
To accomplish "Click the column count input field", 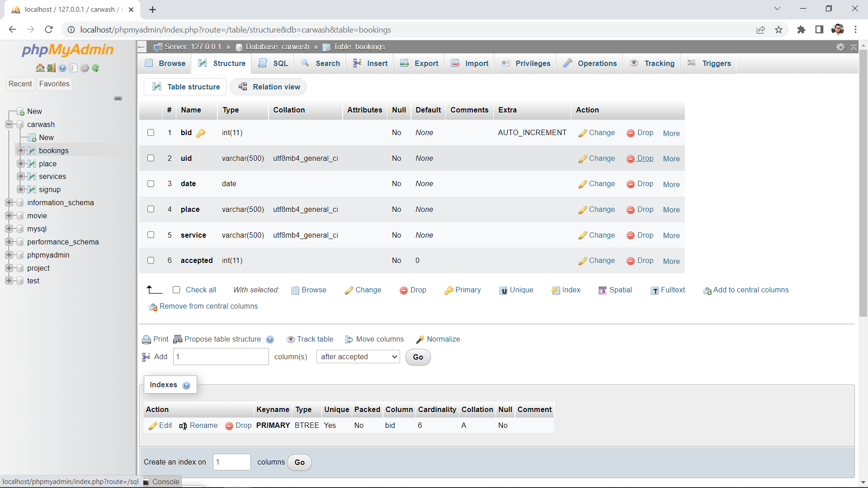I will 221,357.
